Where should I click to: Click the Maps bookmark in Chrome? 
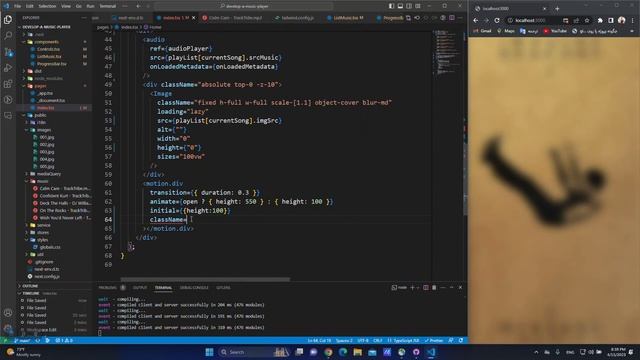click(506, 31)
